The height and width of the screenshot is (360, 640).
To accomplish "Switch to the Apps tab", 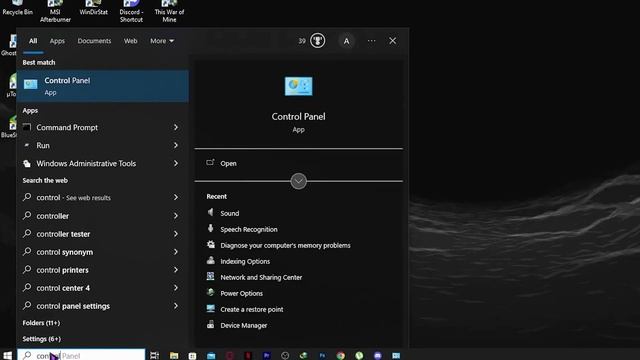I will tap(57, 41).
